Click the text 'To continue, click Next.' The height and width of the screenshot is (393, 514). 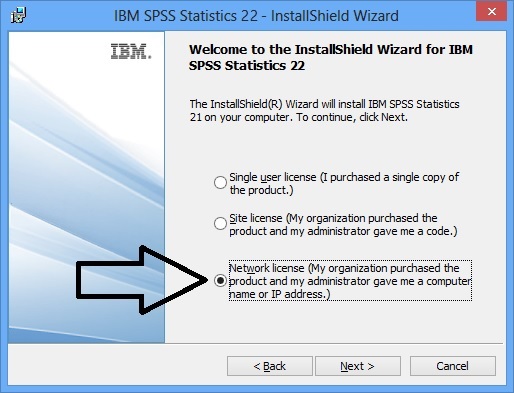click(x=352, y=117)
